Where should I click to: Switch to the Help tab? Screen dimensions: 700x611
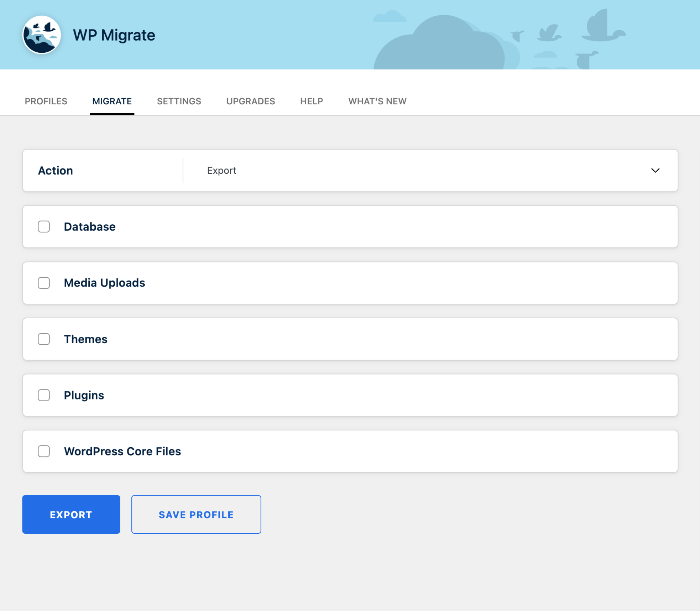coord(312,101)
